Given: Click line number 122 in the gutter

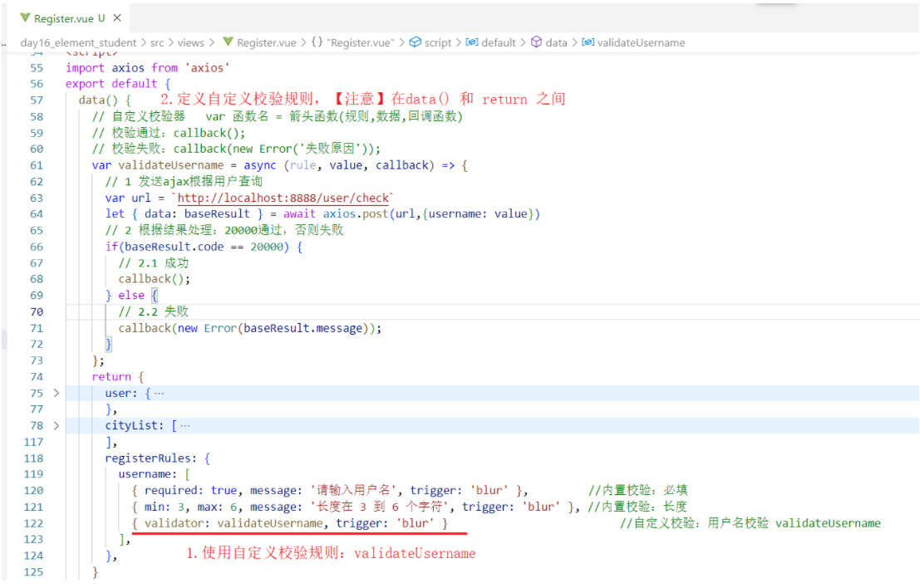Looking at the screenshot, I should pyautogui.click(x=33, y=523).
